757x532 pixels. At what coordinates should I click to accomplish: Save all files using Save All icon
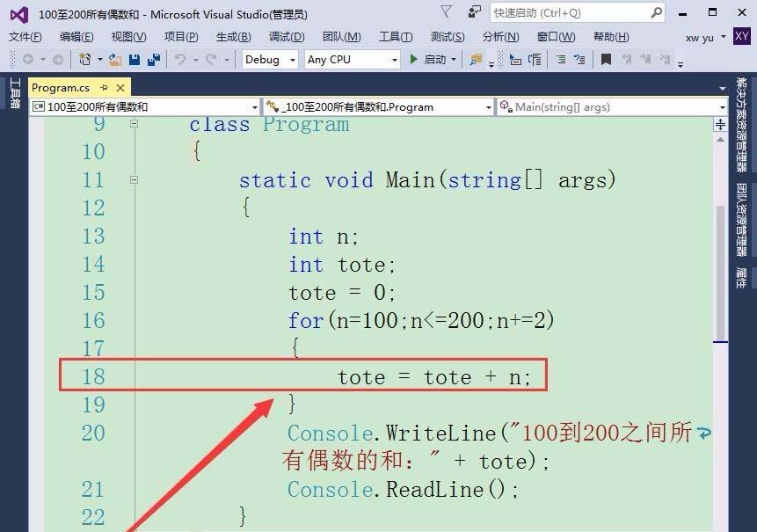coord(152,60)
